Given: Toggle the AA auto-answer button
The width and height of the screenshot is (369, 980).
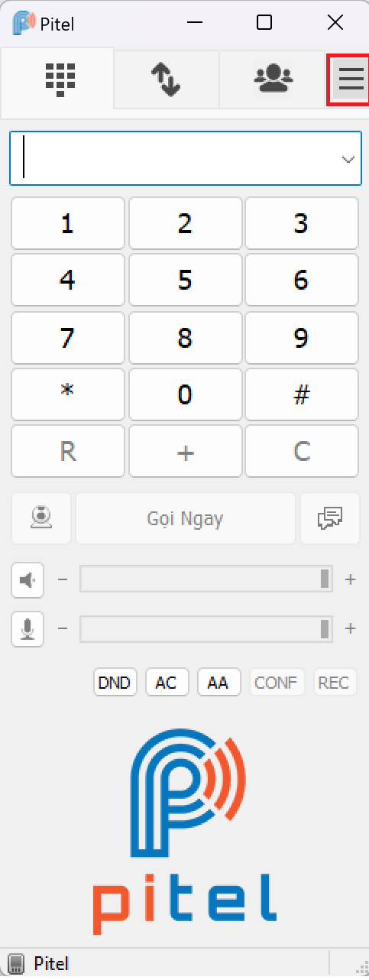Looking at the screenshot, I should [218, 682].
